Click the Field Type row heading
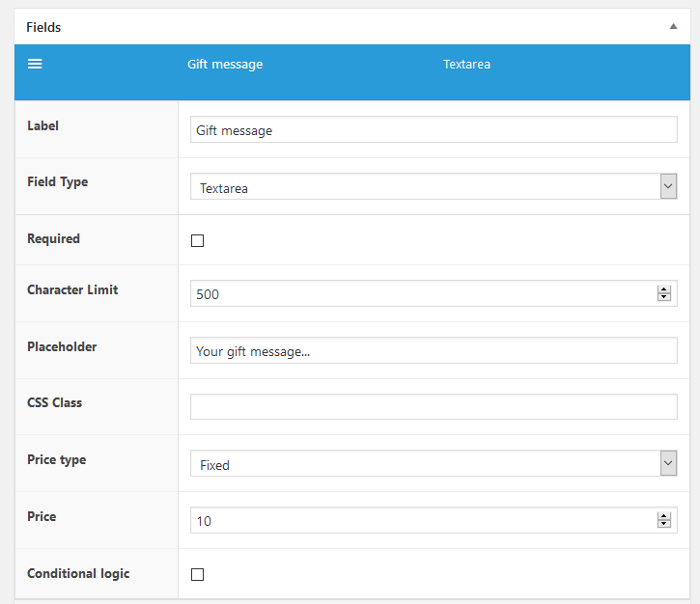Image resolution: width=700 pixels, height=604 pixels. [58, 182]
